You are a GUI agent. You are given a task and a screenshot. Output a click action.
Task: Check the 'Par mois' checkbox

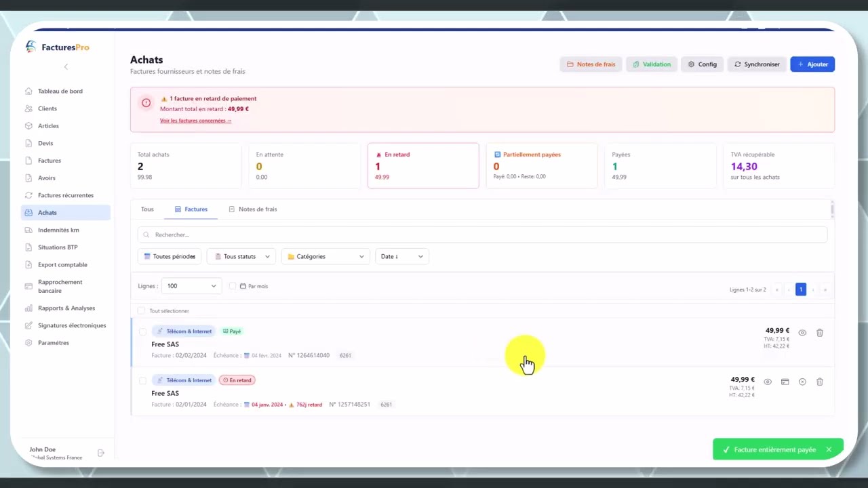pos(233,286)
